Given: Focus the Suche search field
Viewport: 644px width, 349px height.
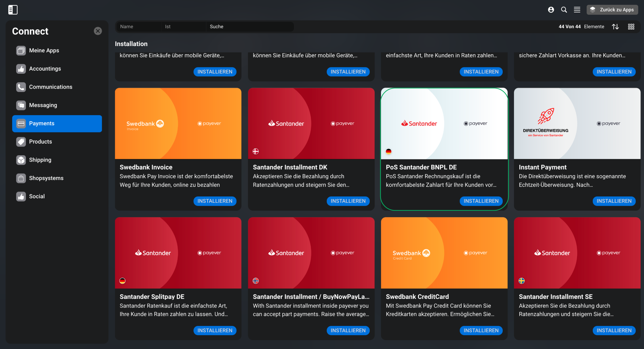Looking at the screenshot, I should tap(250, 26).
